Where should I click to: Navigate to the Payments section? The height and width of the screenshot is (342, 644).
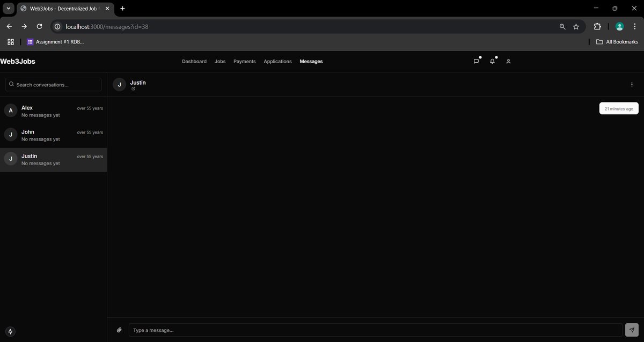pos(244,61)
